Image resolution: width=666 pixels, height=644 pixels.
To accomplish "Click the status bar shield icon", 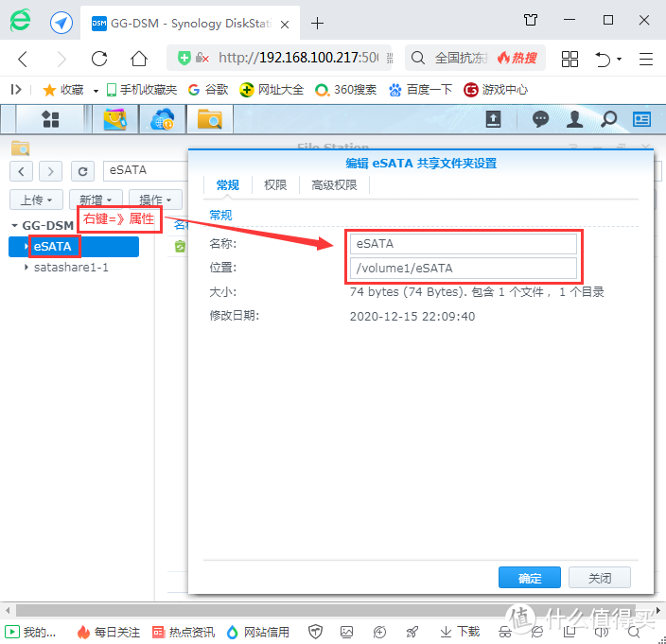I will pos(315,632).
